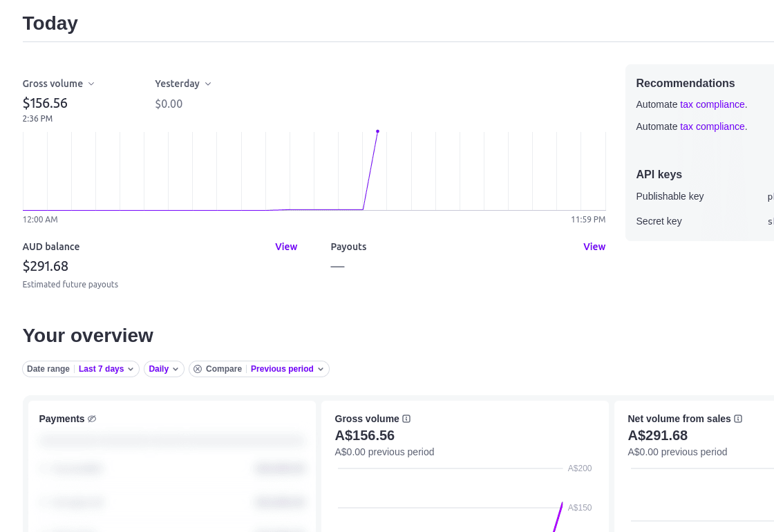Viewport: 774px width, 532px height.
Task: Click the info icon beside Net volume from sales
Action: [x=738, y=419]
